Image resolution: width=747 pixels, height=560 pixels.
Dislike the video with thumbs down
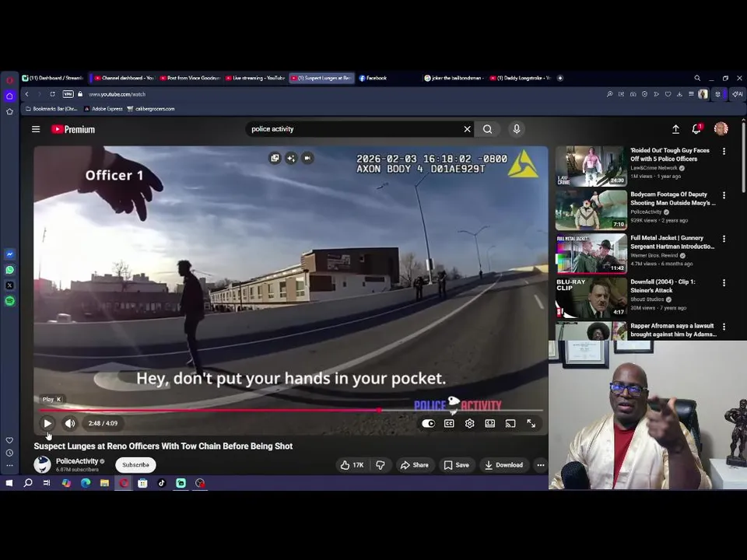pyautogui.click(x=381, y=465)
